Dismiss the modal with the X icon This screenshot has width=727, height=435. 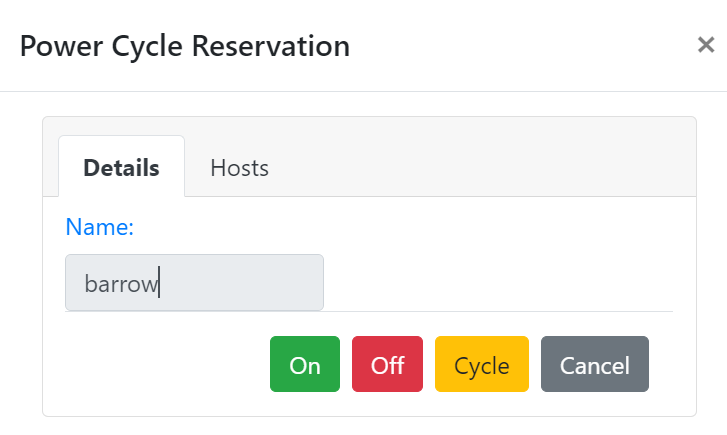[x=706, y=45]
